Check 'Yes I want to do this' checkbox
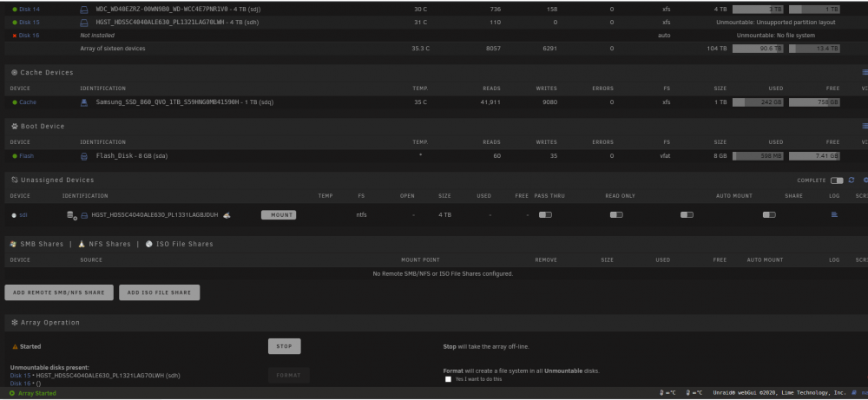 click(448, 379)
